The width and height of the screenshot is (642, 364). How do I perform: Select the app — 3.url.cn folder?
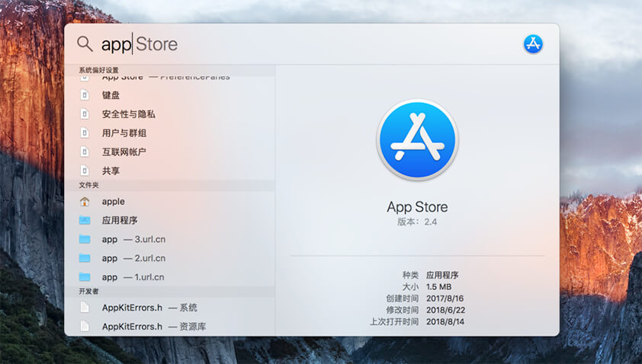(x=169, y=239)
